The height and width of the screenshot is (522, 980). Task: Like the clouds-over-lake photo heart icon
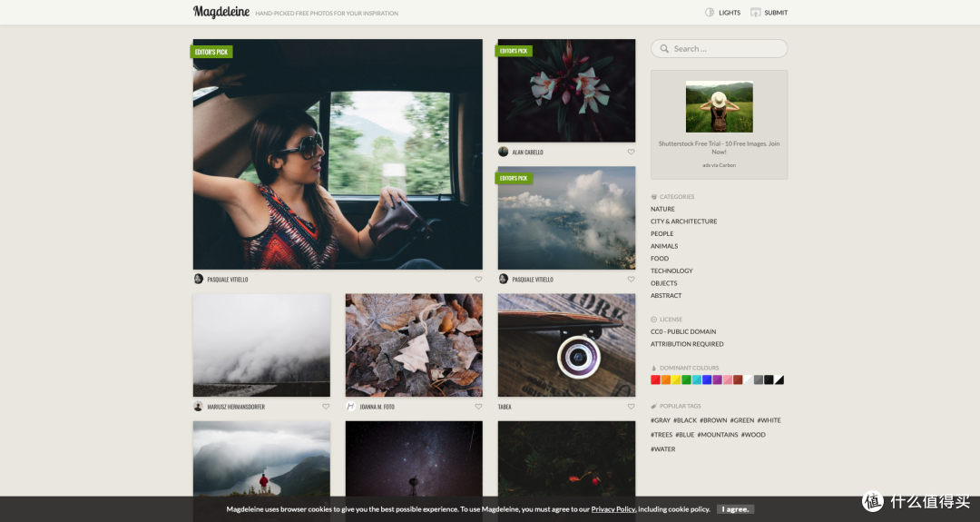click(631, 280)
